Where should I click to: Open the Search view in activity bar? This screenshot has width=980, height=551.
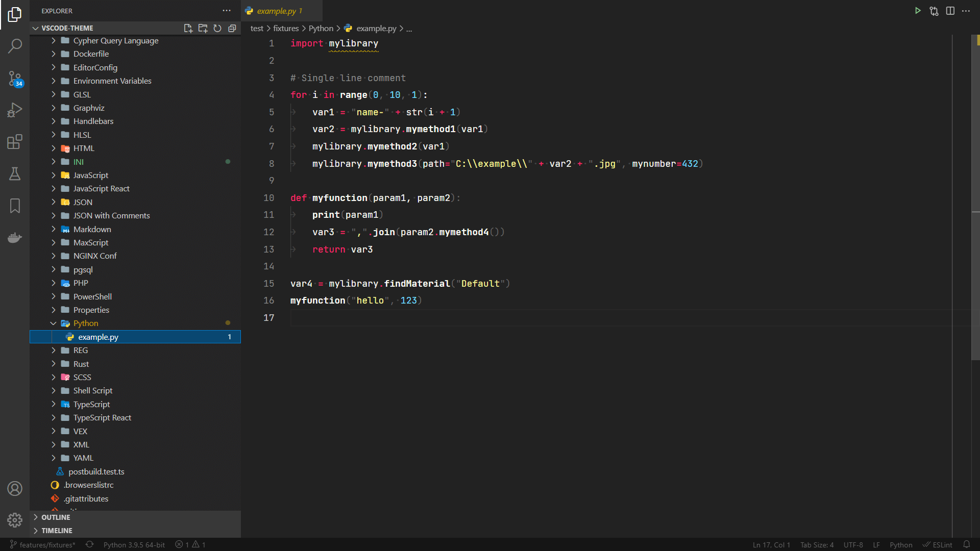tap(15, 46)
